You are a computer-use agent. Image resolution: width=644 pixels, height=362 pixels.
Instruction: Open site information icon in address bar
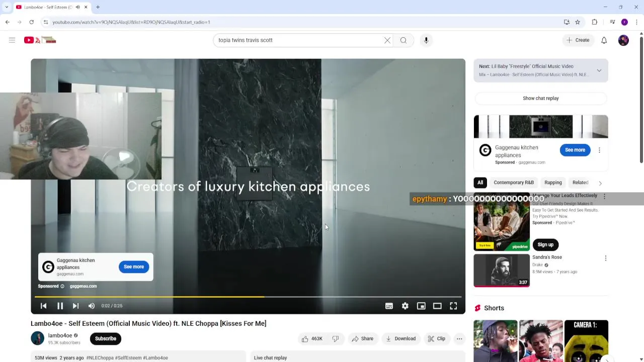tap(46, 22)
